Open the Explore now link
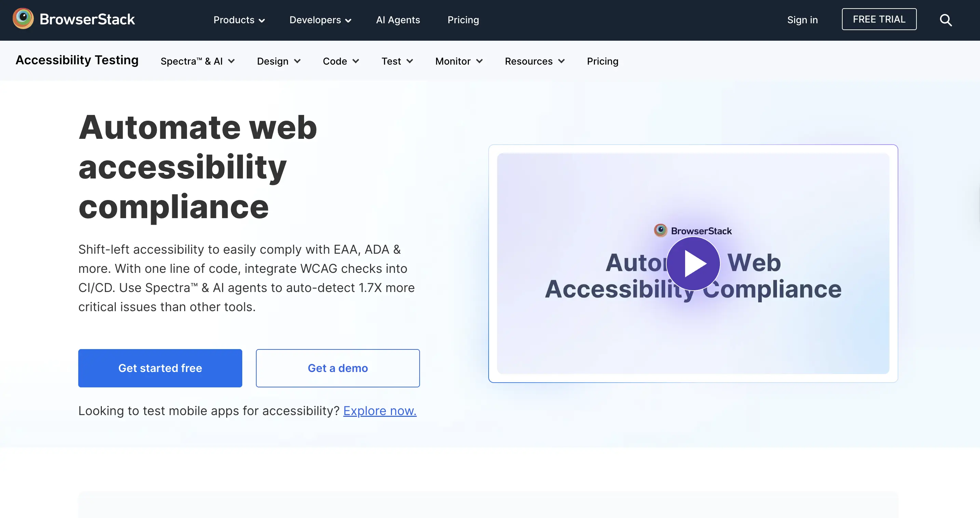 pyautogui.click(x=379, y=411)
